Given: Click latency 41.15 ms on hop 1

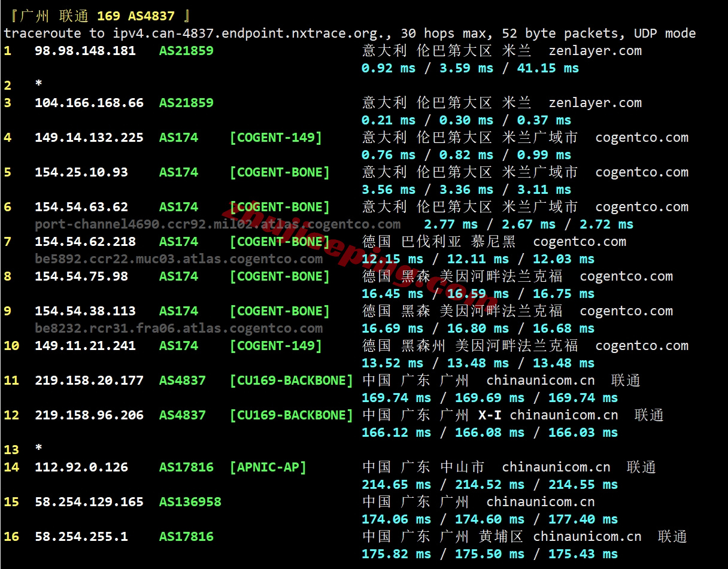Looking at the screenshot, I should point(548,68).
